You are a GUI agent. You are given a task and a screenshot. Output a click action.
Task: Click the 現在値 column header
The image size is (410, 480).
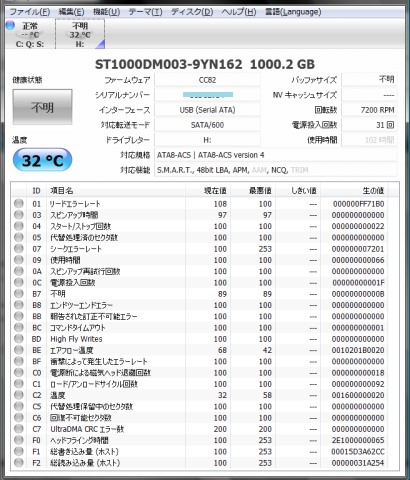click(x=208, y=191)
